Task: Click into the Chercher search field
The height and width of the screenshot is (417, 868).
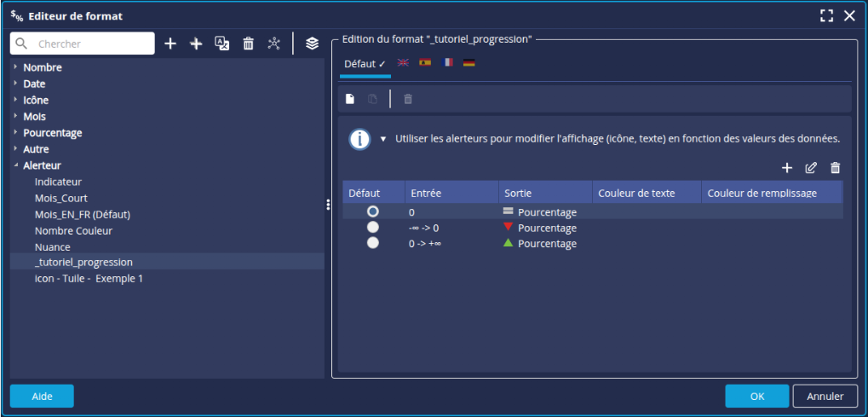Action: click(92, 43)
